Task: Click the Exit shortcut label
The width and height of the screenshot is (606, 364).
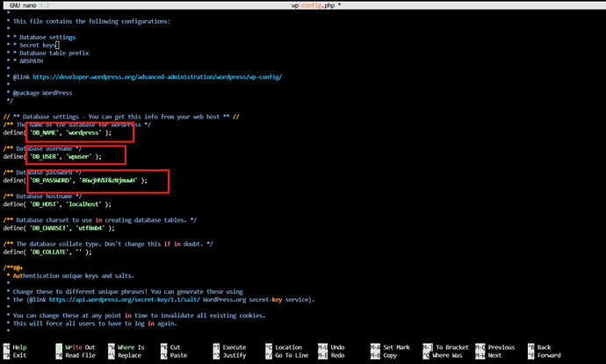Action: coord(19,355)
